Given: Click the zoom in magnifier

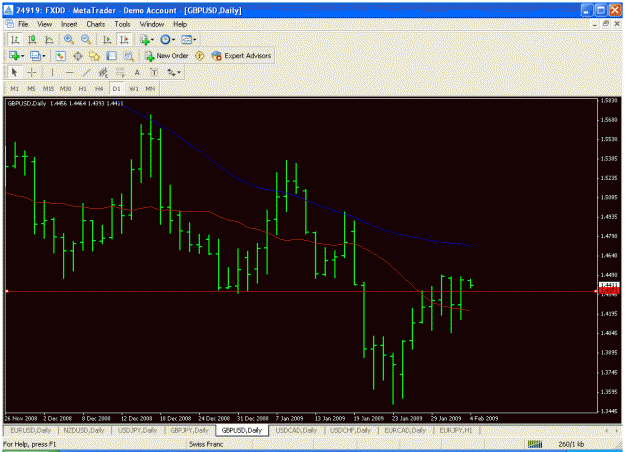Looking at the screenshot, I should tap(69, 39).
